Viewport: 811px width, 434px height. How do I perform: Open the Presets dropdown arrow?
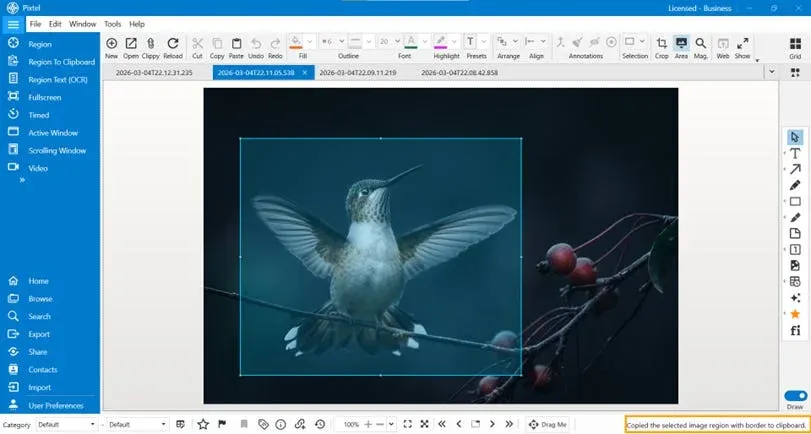(x=484, y=41)
